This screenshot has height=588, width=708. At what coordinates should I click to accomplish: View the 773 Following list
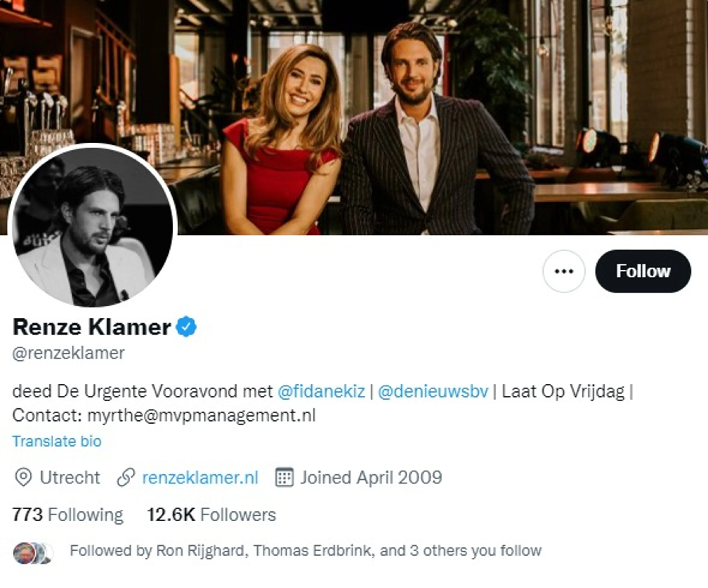pyautogui.click(x=68, y=515)
